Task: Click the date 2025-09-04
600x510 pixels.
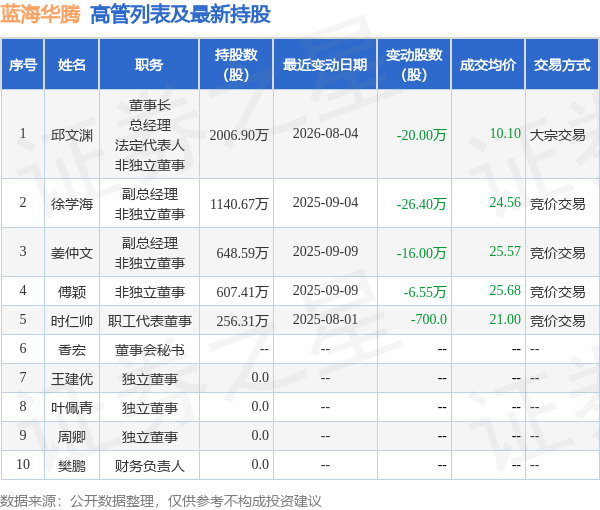Action: tap(325, 202)
